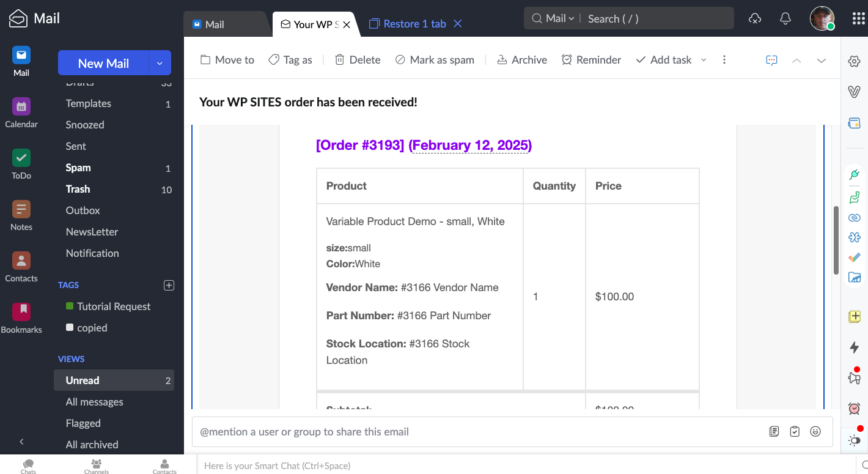868x474 pixels.
Task: Open the Calendar app in sidebar
Action: [21, 107]
